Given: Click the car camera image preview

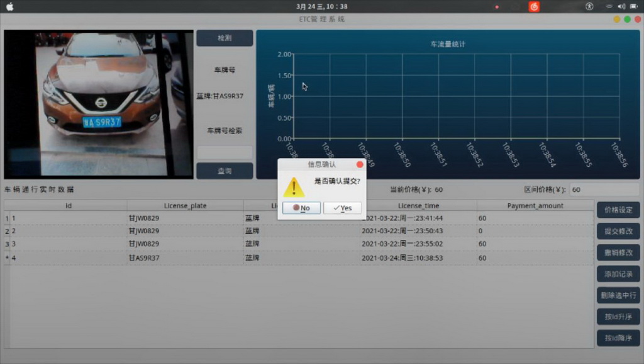Looking at the screenshot, I should tap(99, 104).
